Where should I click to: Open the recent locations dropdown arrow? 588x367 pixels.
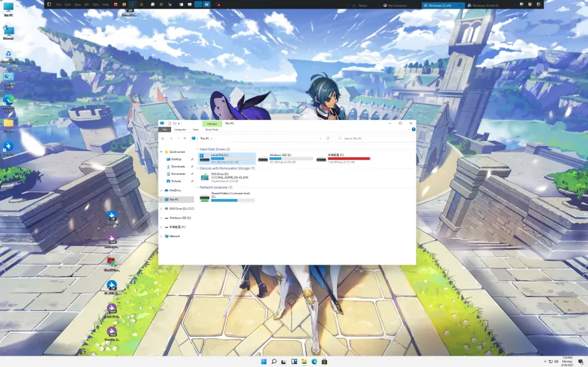click(178, 139)
